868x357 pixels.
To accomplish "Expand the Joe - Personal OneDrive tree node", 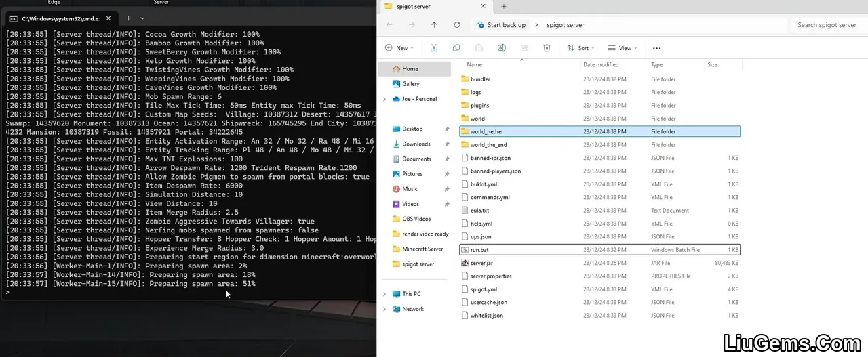I will click(384, 99).
